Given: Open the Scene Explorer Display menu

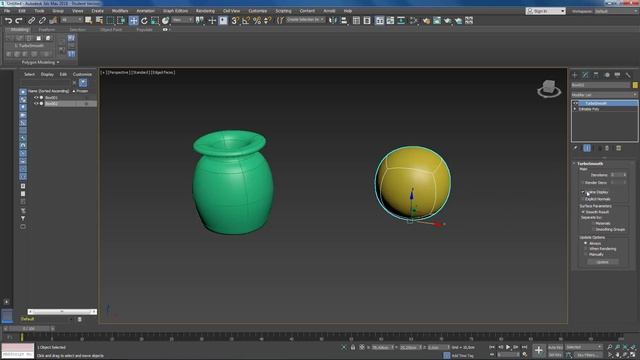Looking at the screenshot, I should tap(47, 74).
